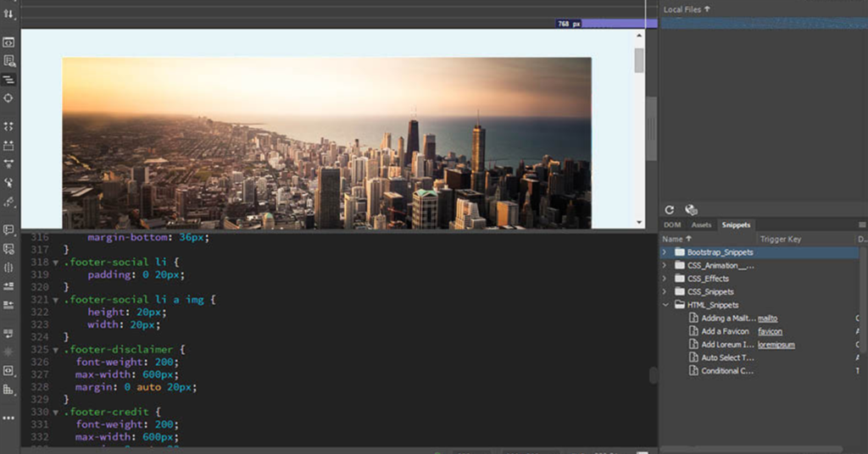
Task: Click the 'font-weight' property on line 326
Action: [109, 363]
